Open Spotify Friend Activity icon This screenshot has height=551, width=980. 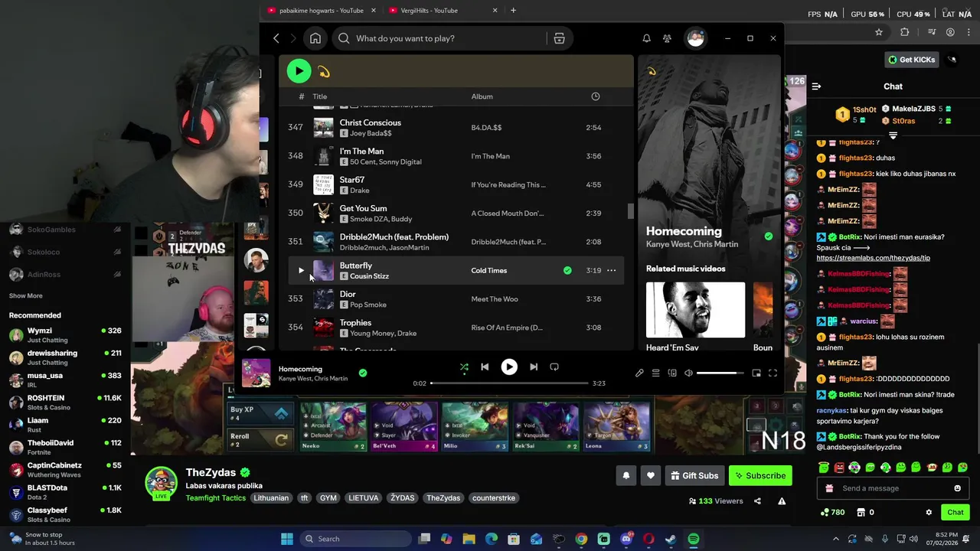pos(667,38)
